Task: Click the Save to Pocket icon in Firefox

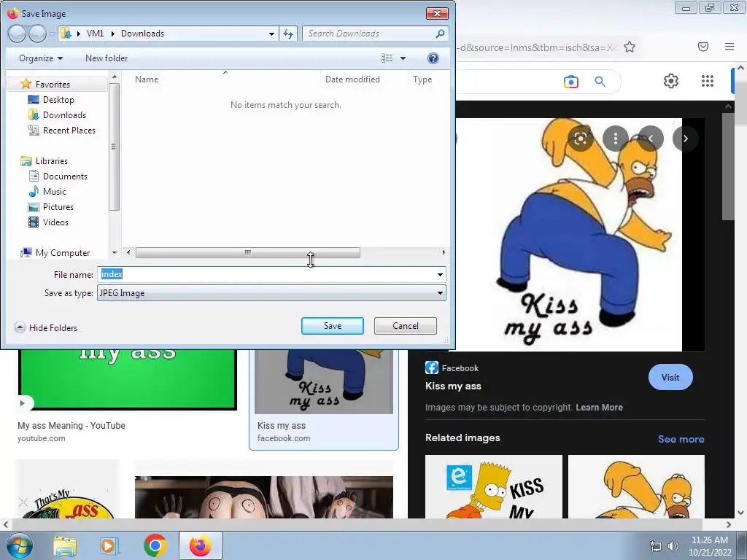Action: click(703, 47)
